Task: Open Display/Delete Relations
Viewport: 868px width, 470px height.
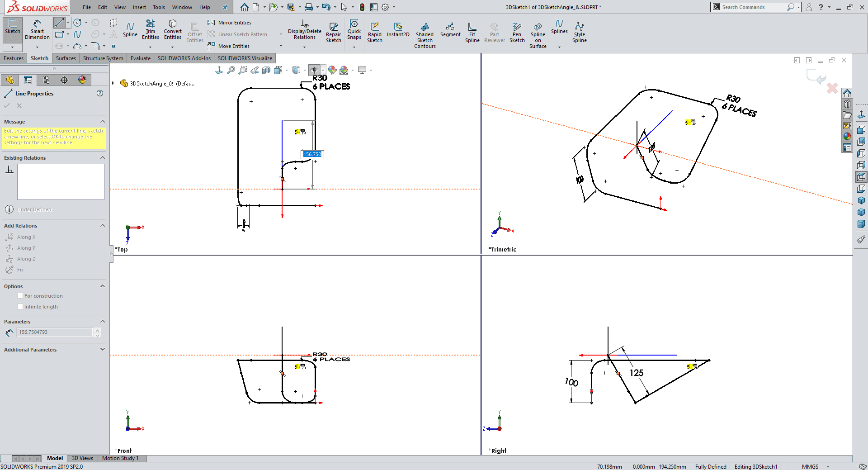Action: (x=305, y=30)
